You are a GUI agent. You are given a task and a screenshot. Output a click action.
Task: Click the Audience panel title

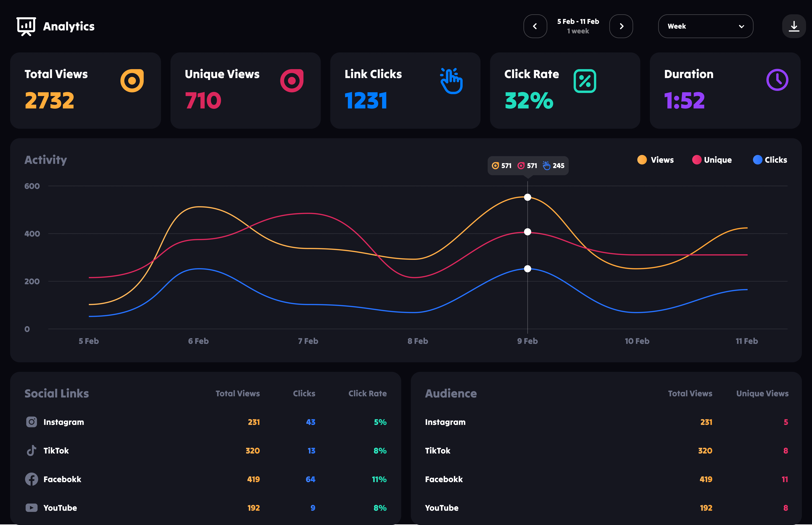click(451, 393)
